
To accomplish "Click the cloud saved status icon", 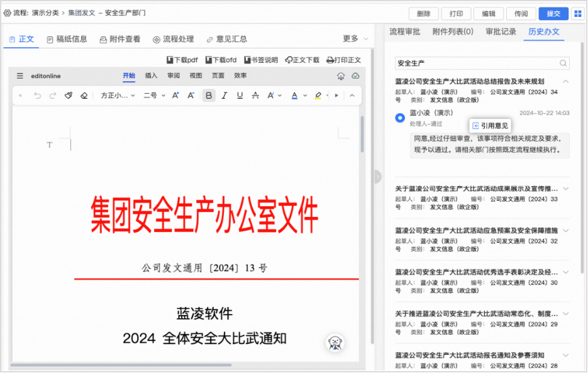I will pos(355,76).
